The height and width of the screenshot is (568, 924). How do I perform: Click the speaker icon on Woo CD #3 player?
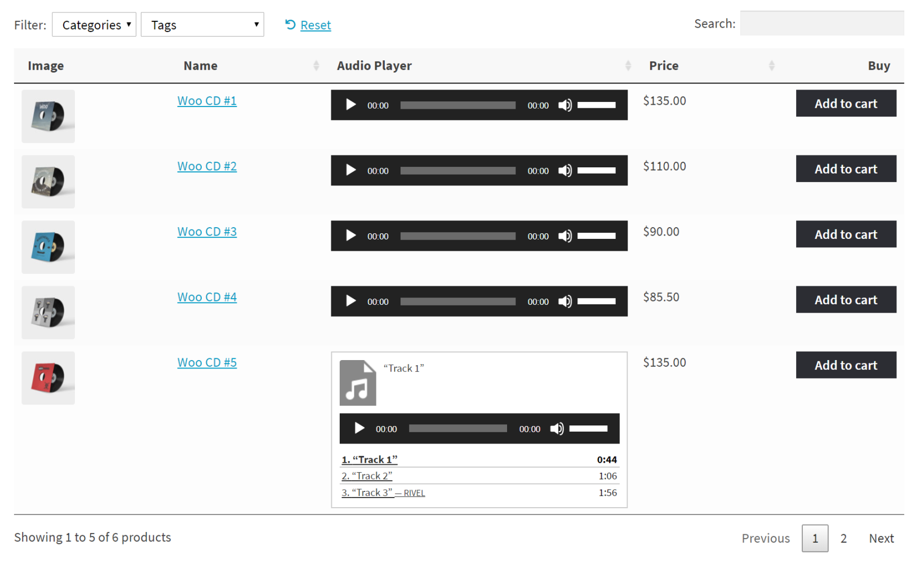point(565,236)
